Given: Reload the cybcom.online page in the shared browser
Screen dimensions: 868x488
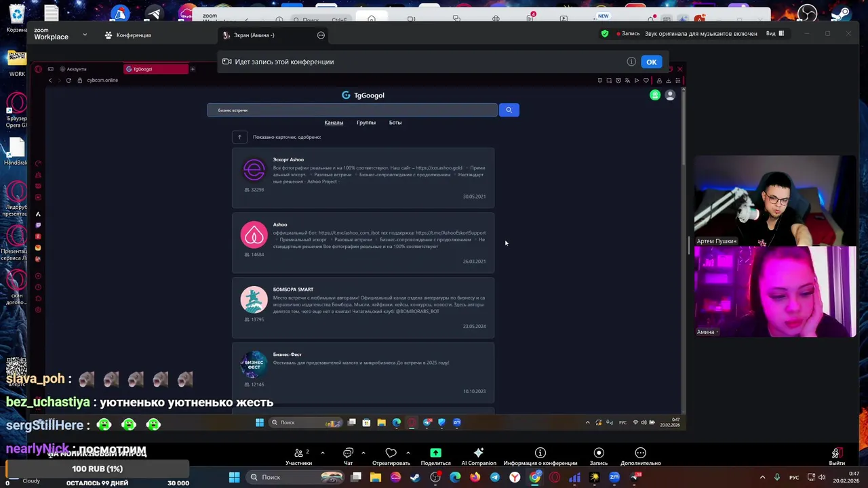Looking at the screenshot, I should click(68, 80).
